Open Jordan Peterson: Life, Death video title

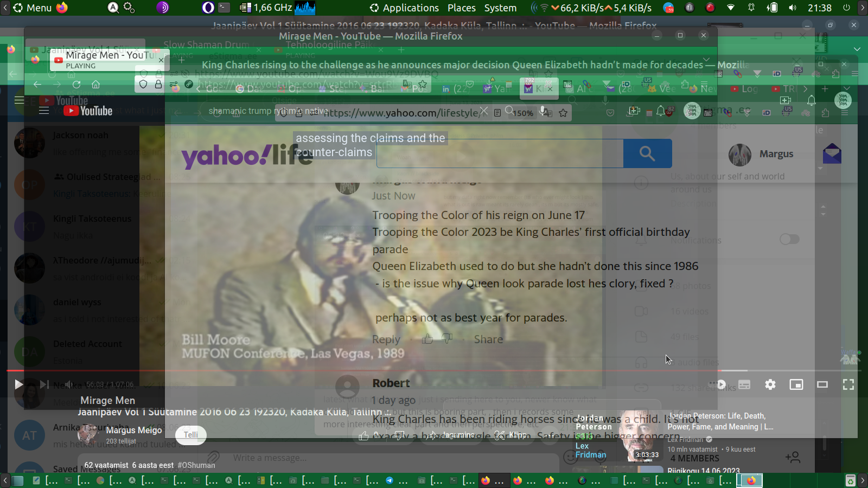pyautogui.click(x=720, y=421)
